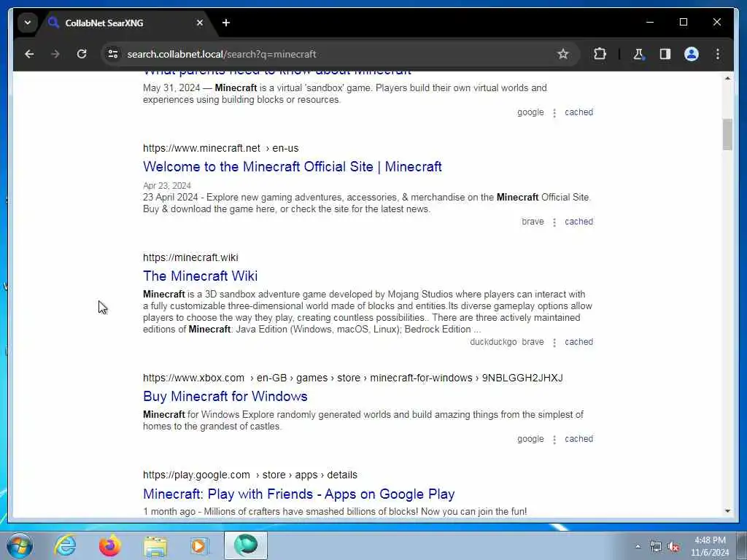The height and width of the screenshot is (560, 747).
Task: Open the network tray icon
Action: coord(656,547)
